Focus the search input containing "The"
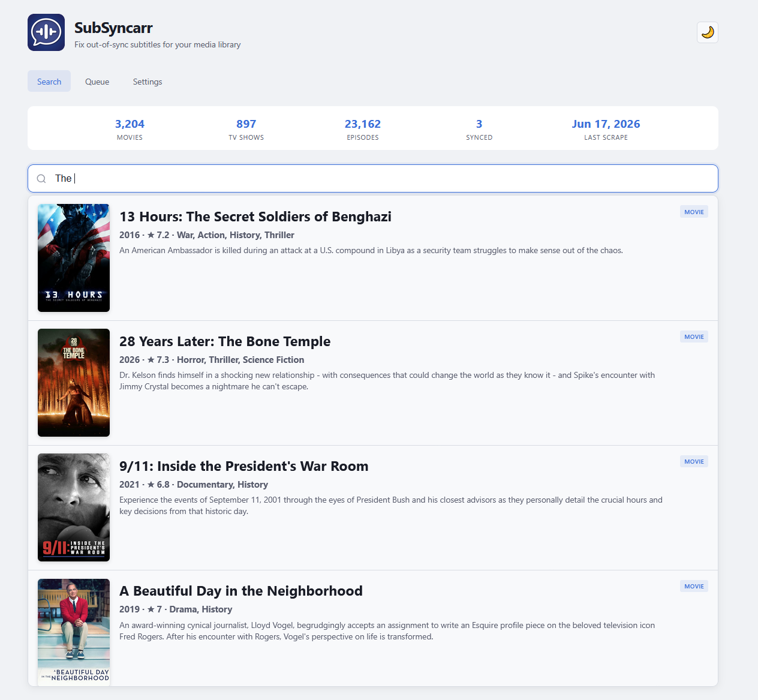Screen dimensions: 758x700 [373, 179]
